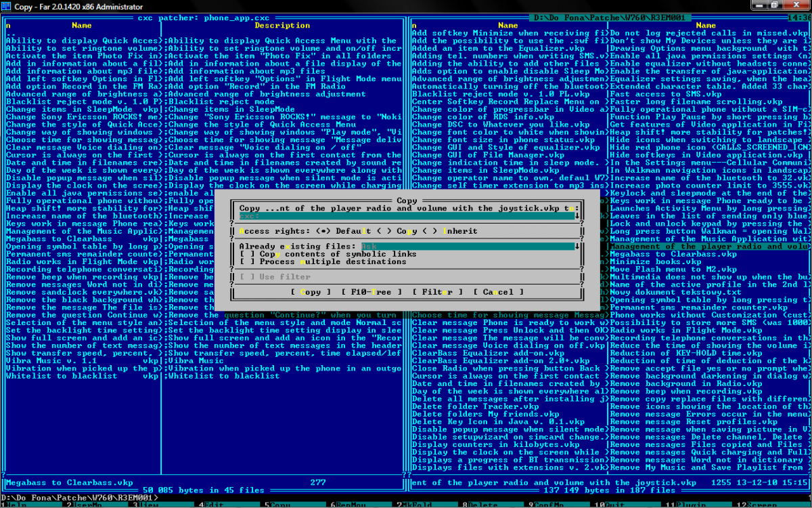Select 'ClearBass Equalizer add-on.vkp' file

509,354
